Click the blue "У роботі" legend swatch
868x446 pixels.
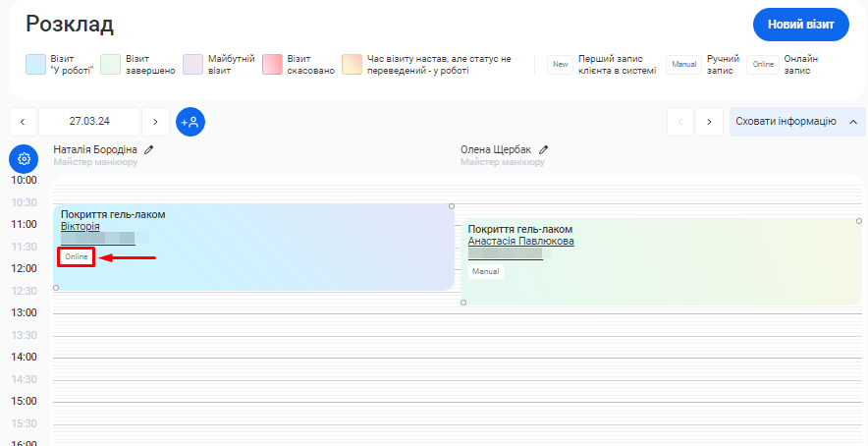(x=35, y=65)
